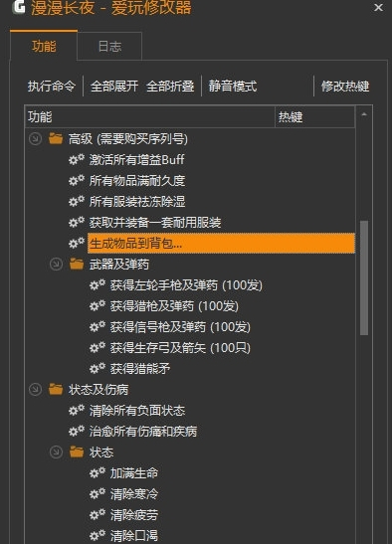Select the highlighted 生成物品到背包... item
This screenshot has width=392, height=544.
[x=221, y=244]
